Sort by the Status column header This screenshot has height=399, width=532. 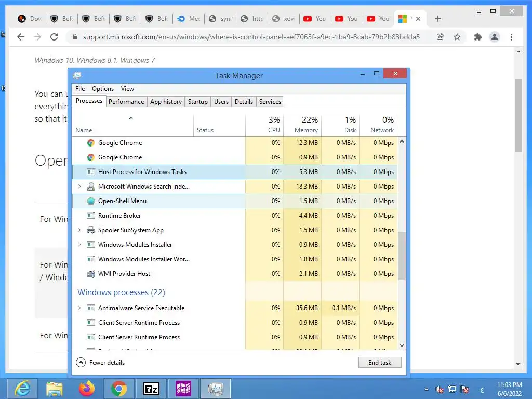(220, 126)
